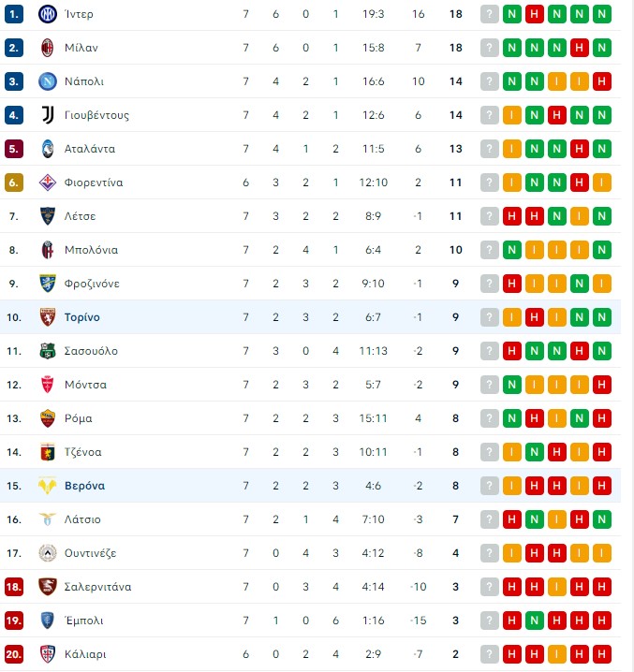Click the Roma club crest icon
634x672 pixels.
pos(47,418)
